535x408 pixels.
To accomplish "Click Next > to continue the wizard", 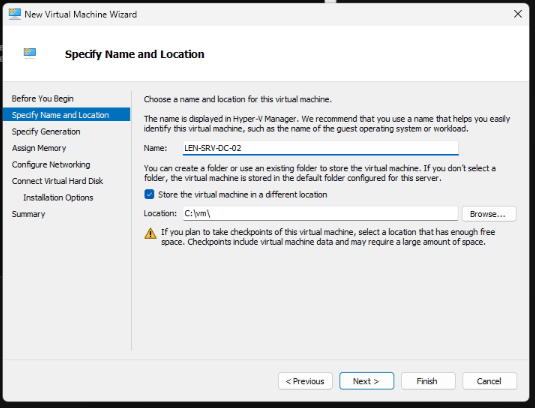I will 366,381.
